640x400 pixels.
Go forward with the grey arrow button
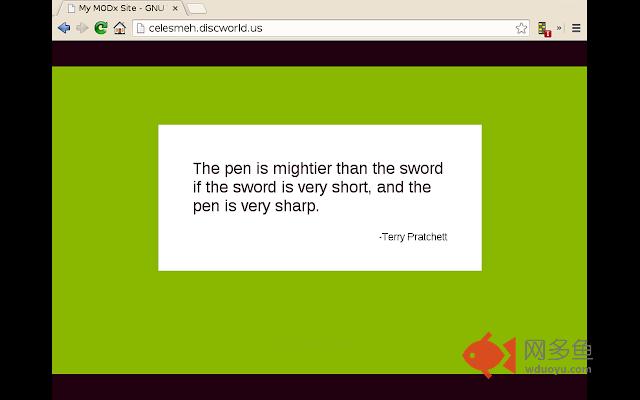coord(82,28)
